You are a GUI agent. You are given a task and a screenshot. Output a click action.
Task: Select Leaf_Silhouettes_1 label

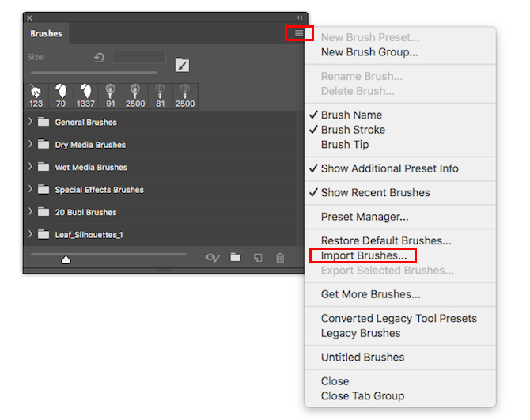pos(89,235)
